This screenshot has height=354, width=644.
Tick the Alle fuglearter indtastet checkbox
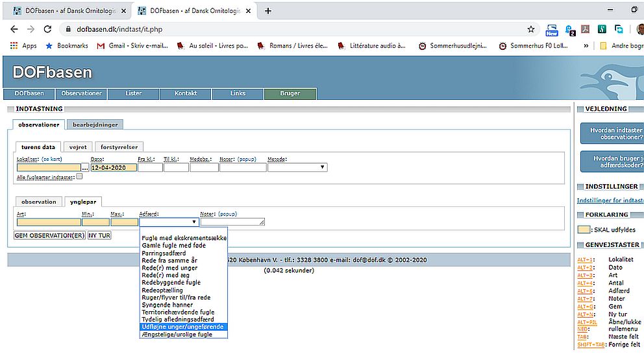[x=79, y=176]
